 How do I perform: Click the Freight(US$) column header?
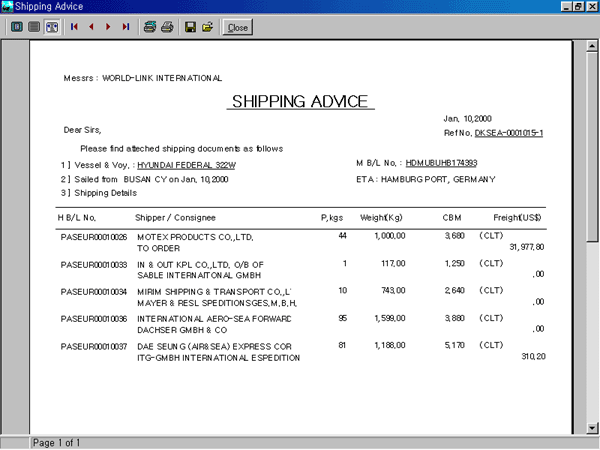[x=517, y=218]
